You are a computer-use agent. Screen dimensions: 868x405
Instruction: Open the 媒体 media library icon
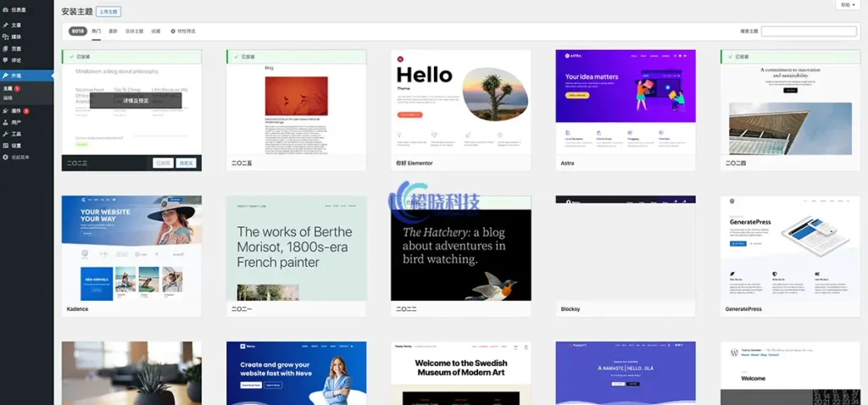(x=6, y=36)
